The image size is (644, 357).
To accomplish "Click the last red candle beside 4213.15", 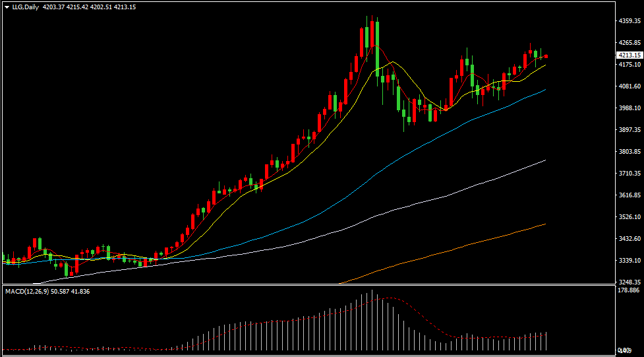I will [x=546, y=56].
